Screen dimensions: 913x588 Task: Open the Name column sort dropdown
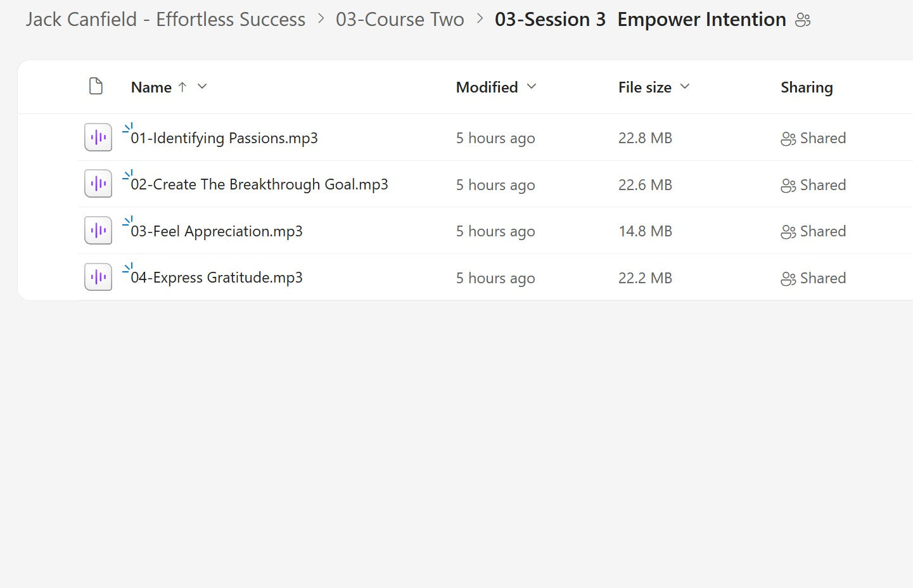[201, 87]
